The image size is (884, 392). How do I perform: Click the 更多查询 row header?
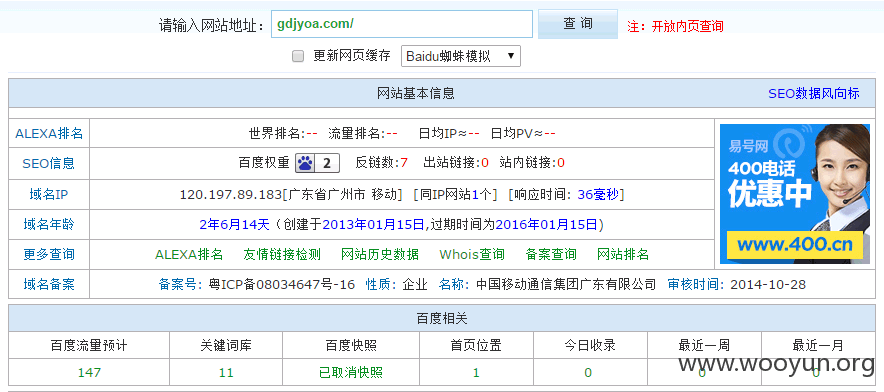[x=48, y=254]
